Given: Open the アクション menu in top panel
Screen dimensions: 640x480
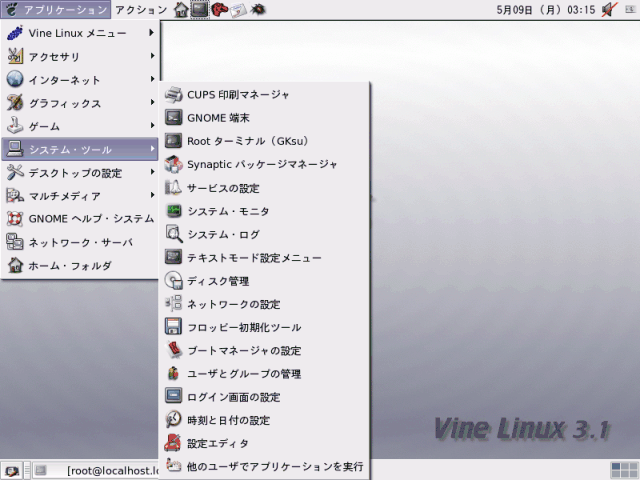Looking at the screenshot, I should [x=141, y=9].
